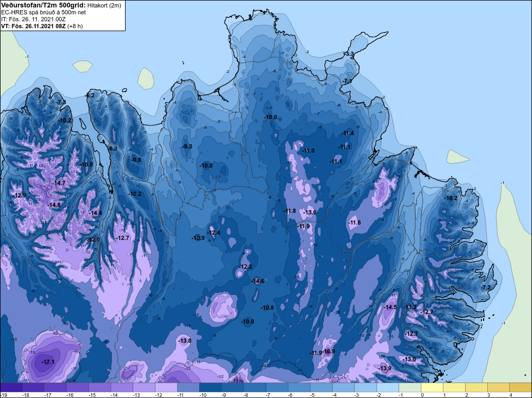Click the -11.0 temperature label
The height and width of the screenshot is (398, 532).
click(308, 151)
